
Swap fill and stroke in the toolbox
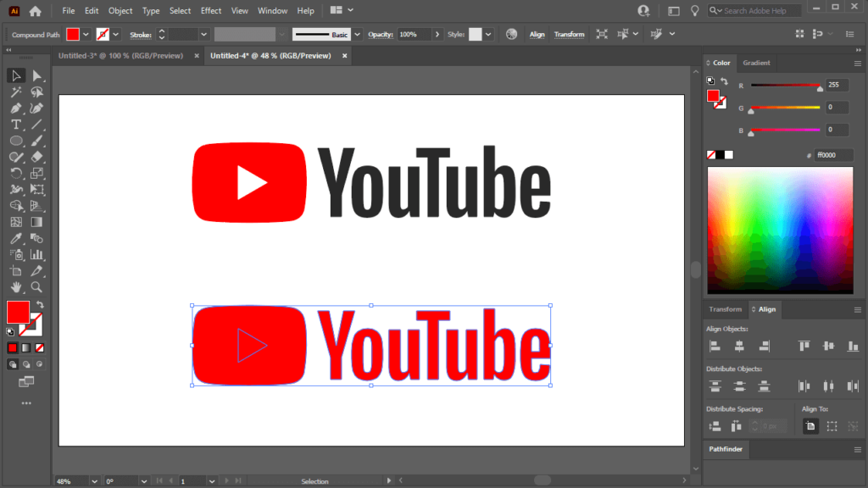click(x=39, y=305)
